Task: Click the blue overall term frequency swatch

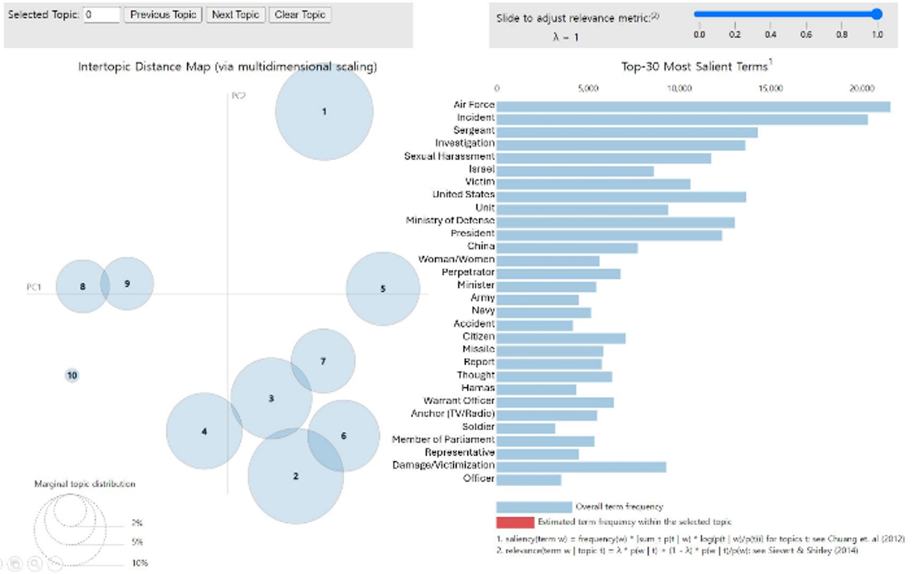Action: (534, 507)
